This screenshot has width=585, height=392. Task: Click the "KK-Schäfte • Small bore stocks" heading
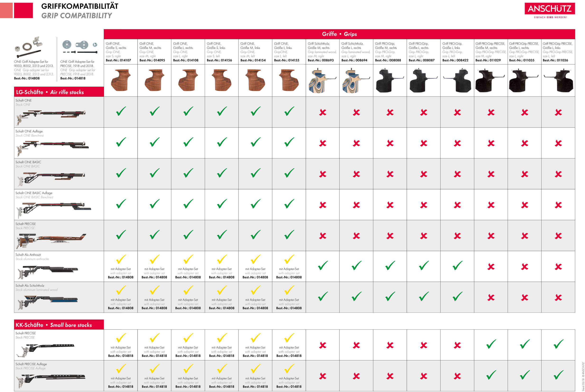pyautogui.click(x=59, y=325)
